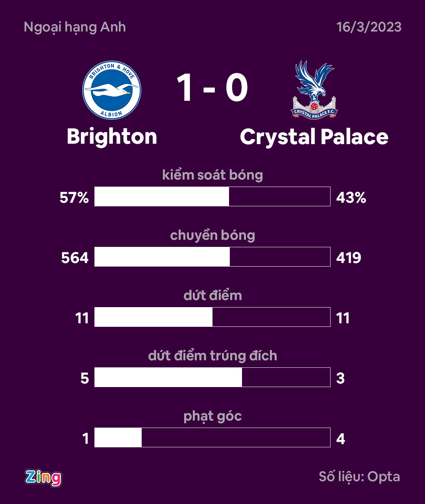Click the Ngoại hạng Anh league label
425x504 pixels.
click(x=75, y=27)
